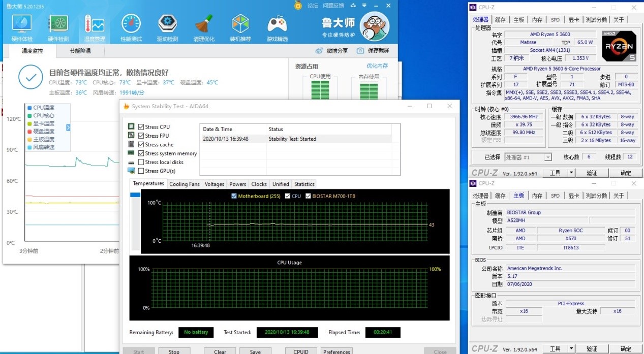Click the gold medal icon in Lu Dashi title bar
Image resolution: width=644 pixels, height=354 pixels.
(x=298, y=6)
